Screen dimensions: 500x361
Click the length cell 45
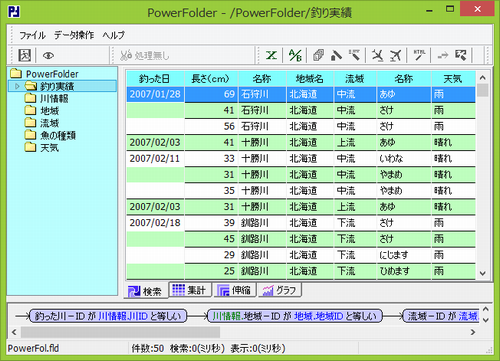[x=211, y=239]
